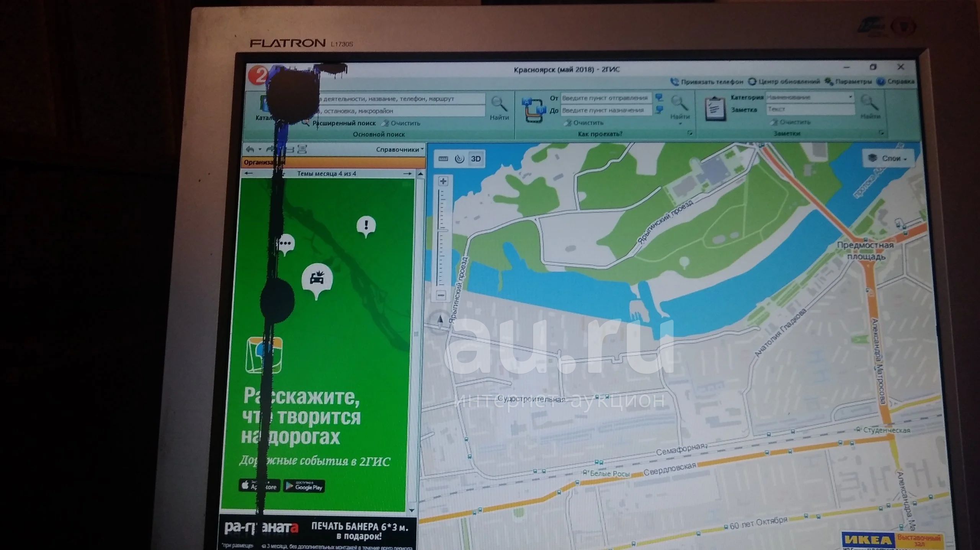Screen dimensions: 980x550
Task: Click the 2GIS app map icon in banner
Action: click(x=264, y=355)
